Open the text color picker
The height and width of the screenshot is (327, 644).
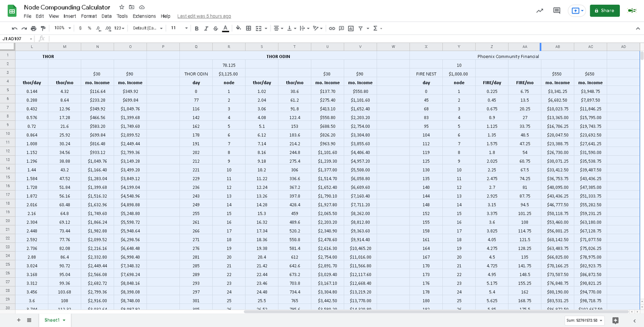coord(225,28)
